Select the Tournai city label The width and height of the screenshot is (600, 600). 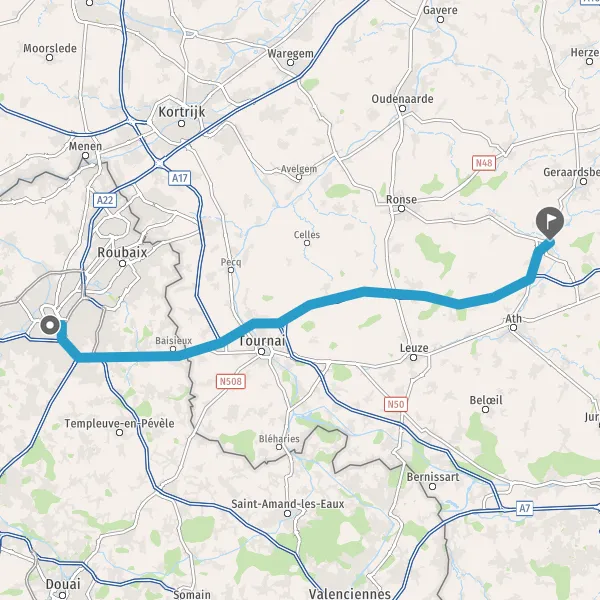click(x=262, y=341)
